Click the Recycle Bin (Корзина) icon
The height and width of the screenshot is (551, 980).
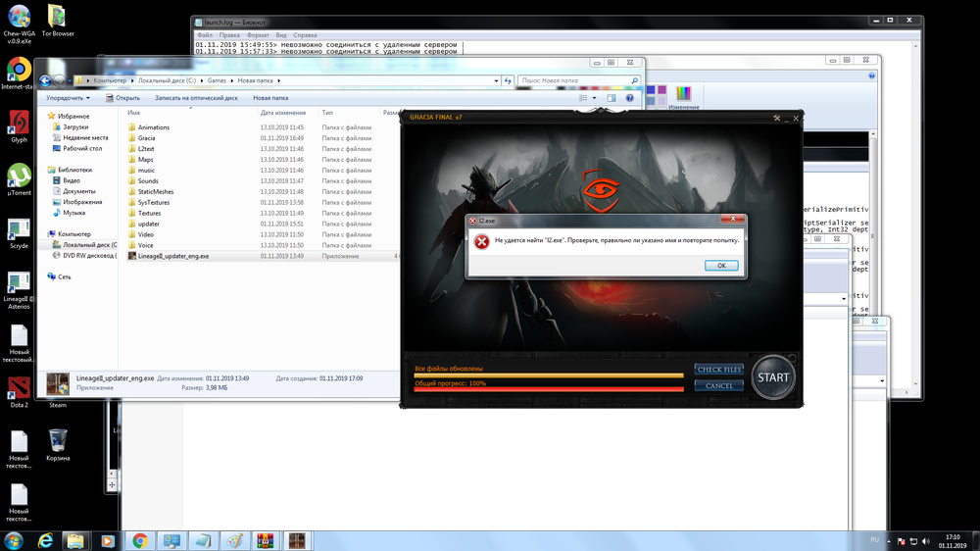pyautogui.click(x=58, y=439)
